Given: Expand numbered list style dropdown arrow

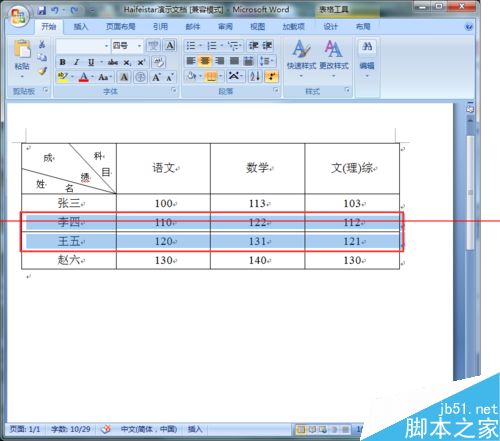Looking at the screenshot, I should pos(221,46).
